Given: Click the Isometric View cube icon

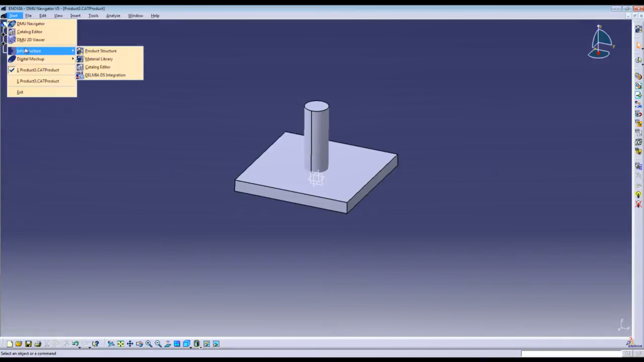Looking at the screenshot, I should pyautogui.click(x=186, y=344).
